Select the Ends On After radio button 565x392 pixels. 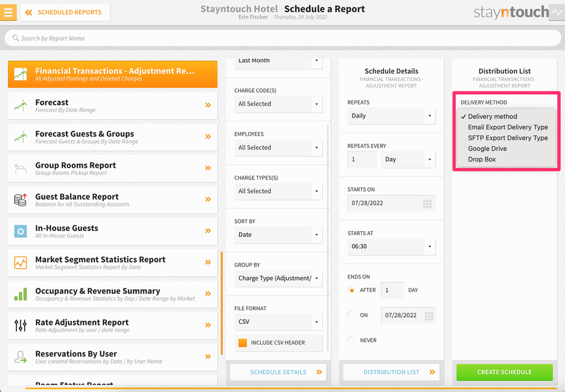tap(352, 290)
